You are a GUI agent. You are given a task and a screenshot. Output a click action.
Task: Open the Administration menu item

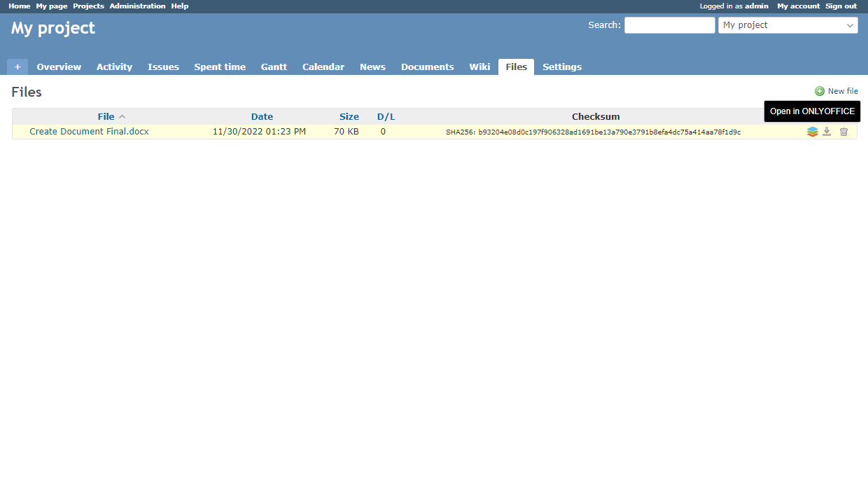[137, 6]
